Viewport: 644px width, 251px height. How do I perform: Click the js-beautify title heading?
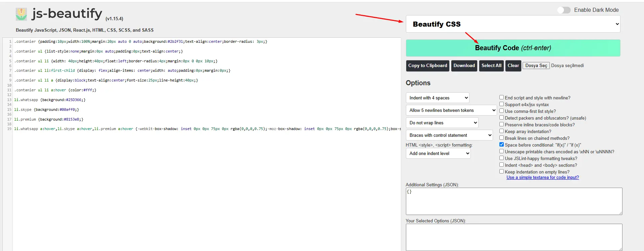(67, 14)
